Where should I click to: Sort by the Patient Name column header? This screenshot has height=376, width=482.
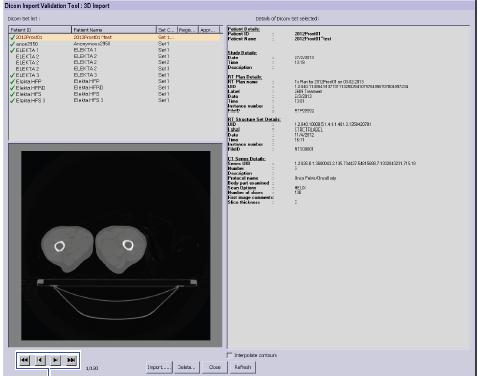click(x=114, y=30)
